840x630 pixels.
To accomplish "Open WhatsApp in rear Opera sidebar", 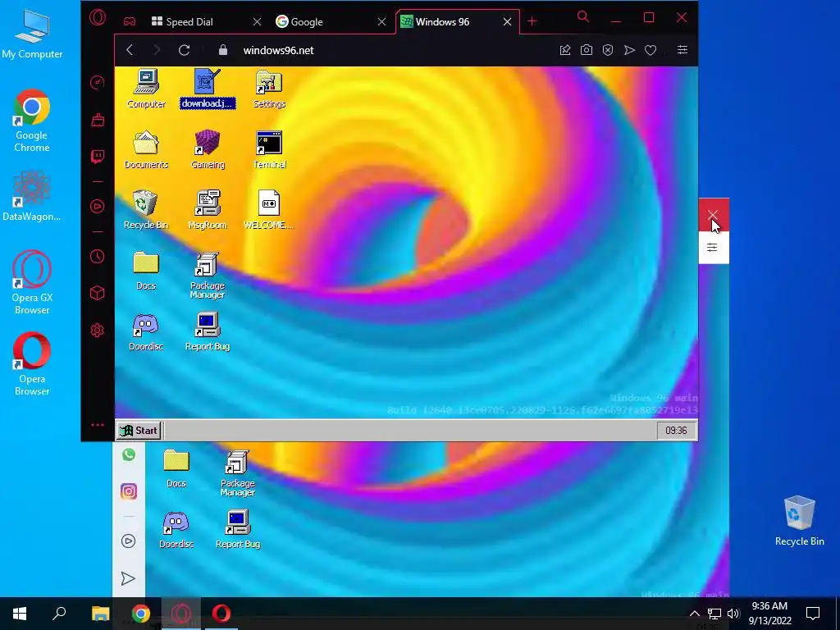I will (129, 454).
